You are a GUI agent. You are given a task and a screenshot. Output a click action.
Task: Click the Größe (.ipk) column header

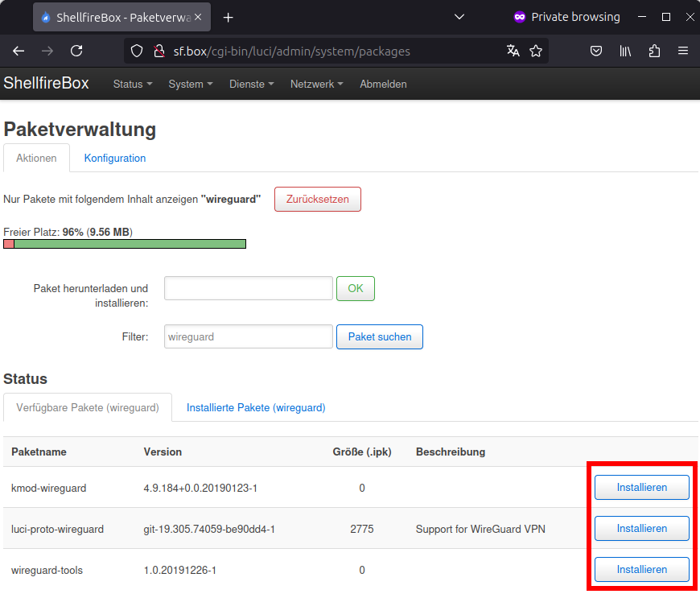362,452
